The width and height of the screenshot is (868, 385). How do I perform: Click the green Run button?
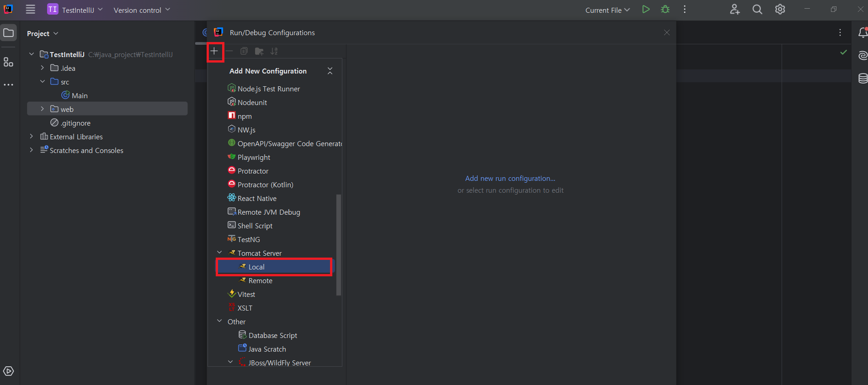pos(646,10)
